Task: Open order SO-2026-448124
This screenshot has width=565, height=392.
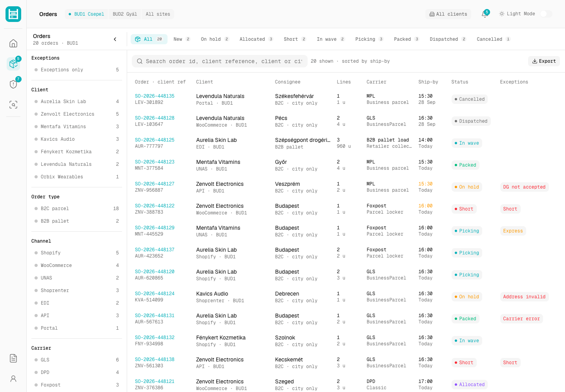Action: [x=155, y=294]
